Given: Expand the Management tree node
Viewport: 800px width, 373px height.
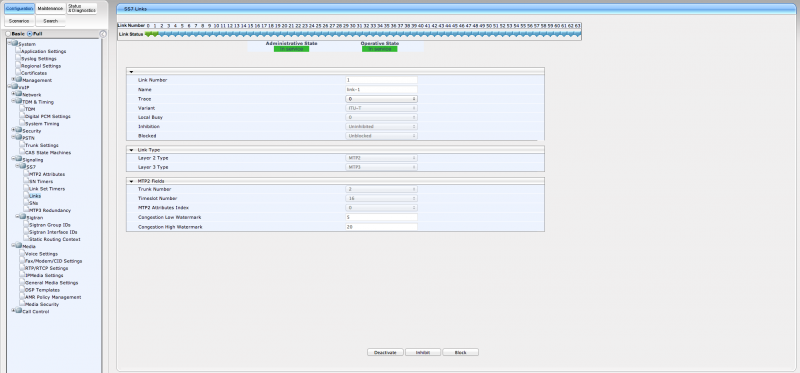Looking at the screenshot, I should [x=13, y=80].
